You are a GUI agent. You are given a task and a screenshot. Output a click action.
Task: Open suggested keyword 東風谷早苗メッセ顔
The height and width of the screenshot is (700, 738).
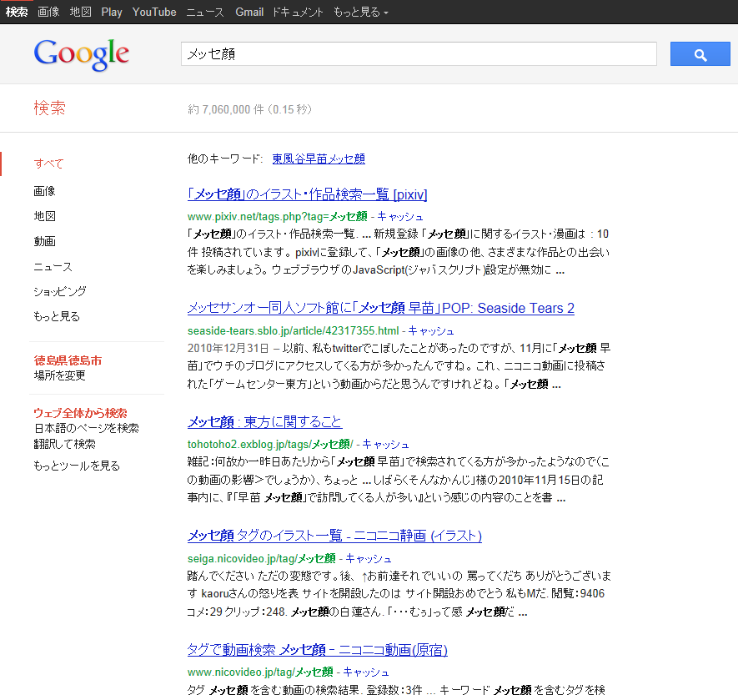pyautogui.click(x=319, y=159)
